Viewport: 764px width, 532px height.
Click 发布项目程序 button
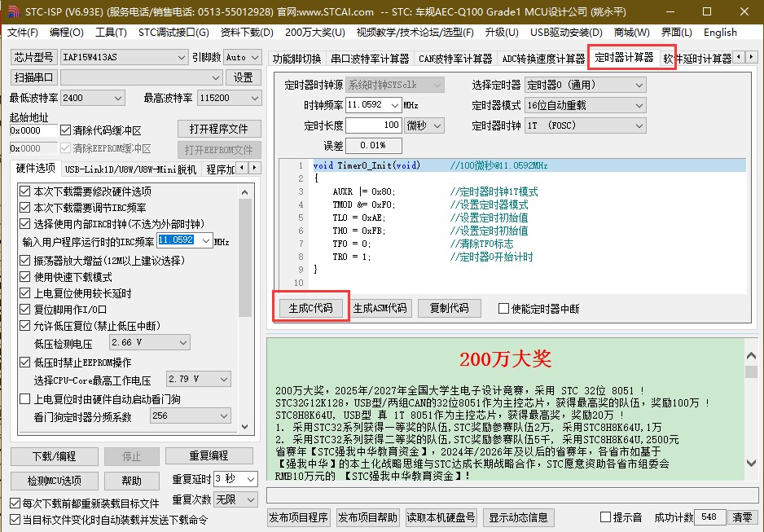298,517
